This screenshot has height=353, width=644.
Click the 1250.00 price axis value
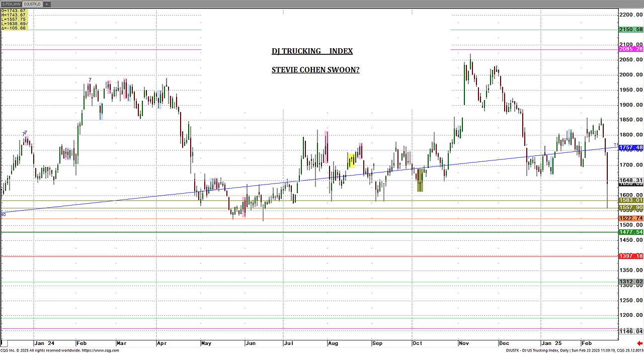pyautogui.click(x=631, y=300)
